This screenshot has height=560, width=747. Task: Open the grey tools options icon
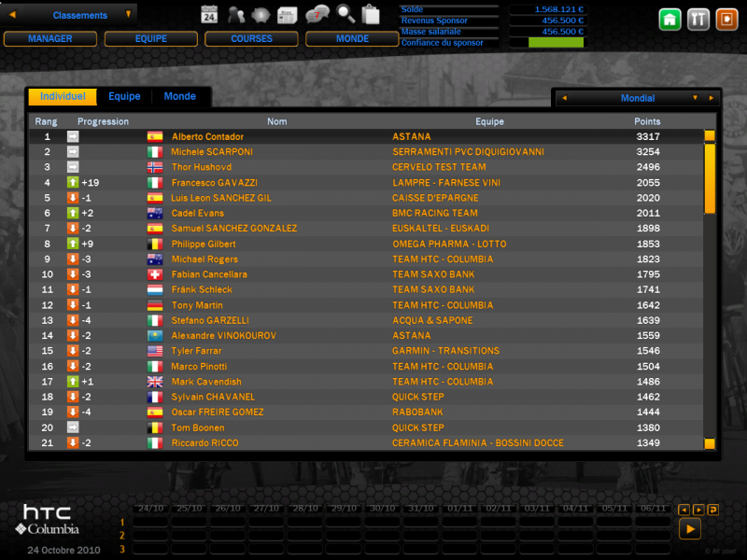pos(698,20)
